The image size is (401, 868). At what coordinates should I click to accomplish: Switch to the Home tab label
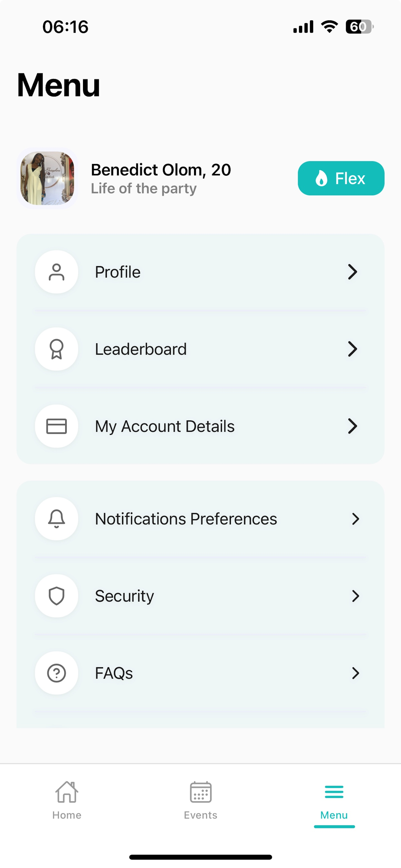[67, 815]
